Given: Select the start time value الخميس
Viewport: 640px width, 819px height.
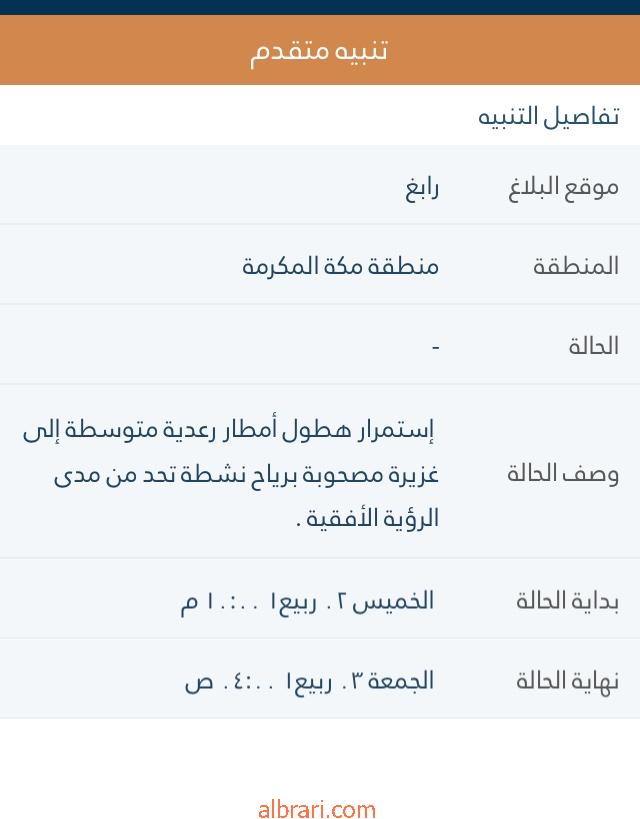Looking at the screenshot, I should tap(307, 601).
